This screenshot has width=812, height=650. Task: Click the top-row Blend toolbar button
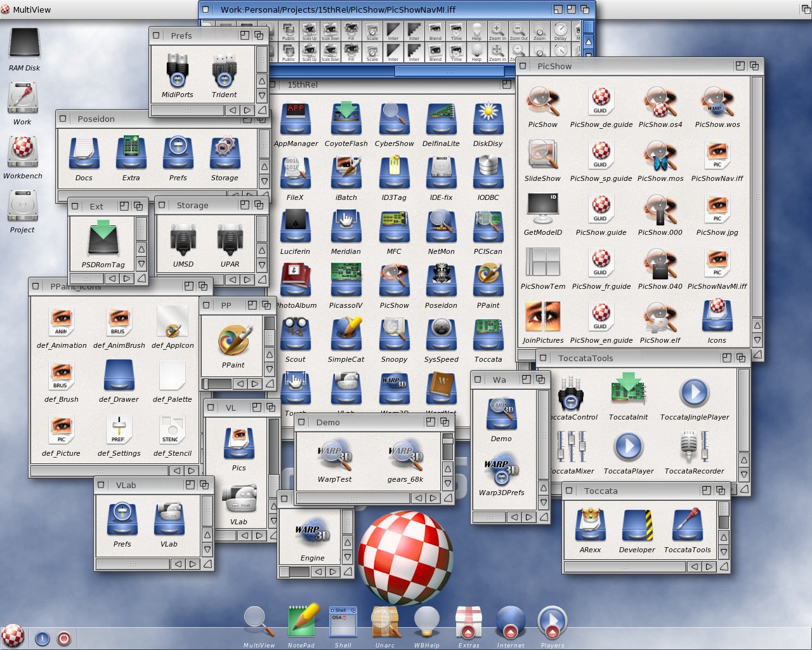[x=435, y=30]
